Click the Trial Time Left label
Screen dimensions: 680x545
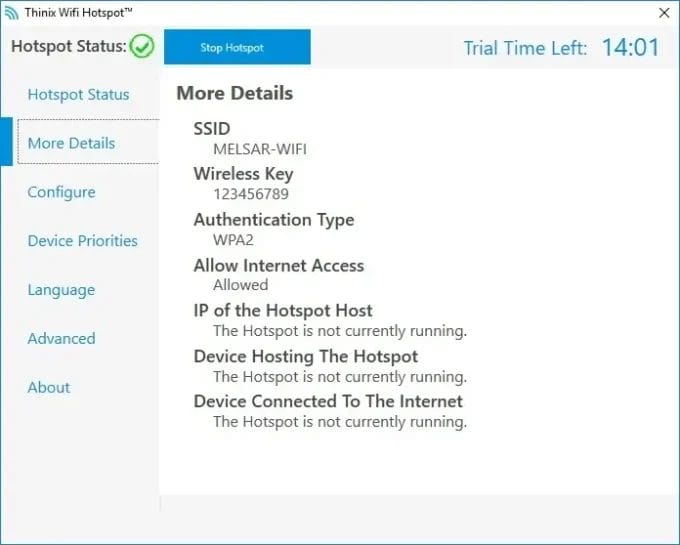tap(525, 48)
